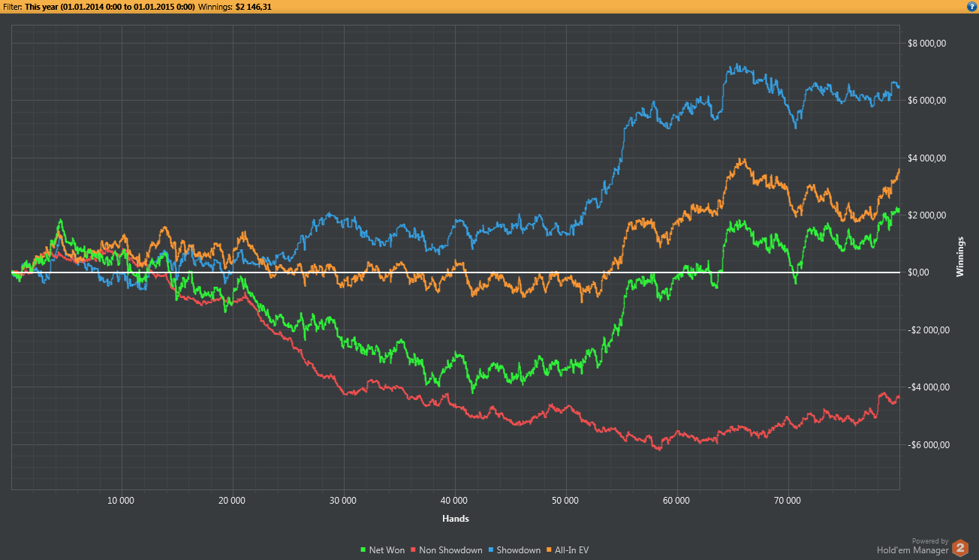Click the orange All-In EV legend swatch
979x560 pixels.
548,550
